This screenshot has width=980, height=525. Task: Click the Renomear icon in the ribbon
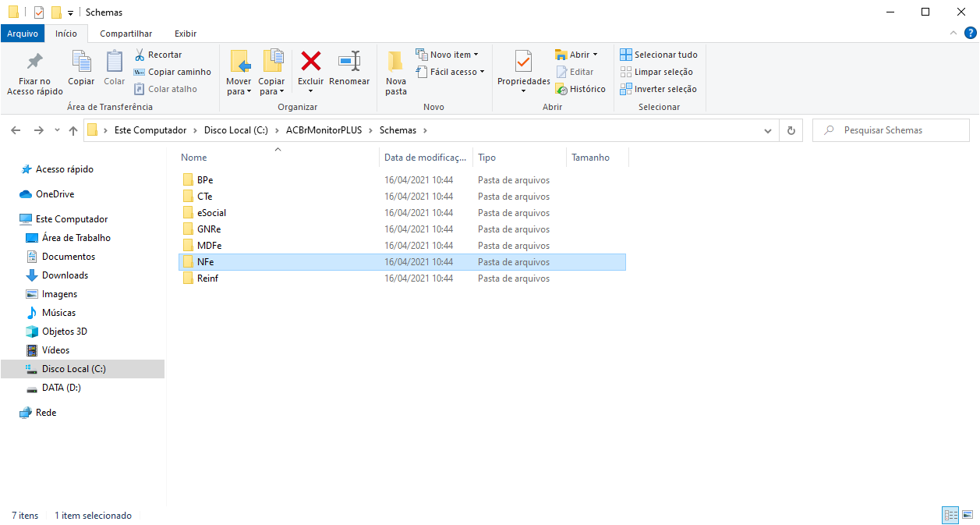tap(349, 61)
